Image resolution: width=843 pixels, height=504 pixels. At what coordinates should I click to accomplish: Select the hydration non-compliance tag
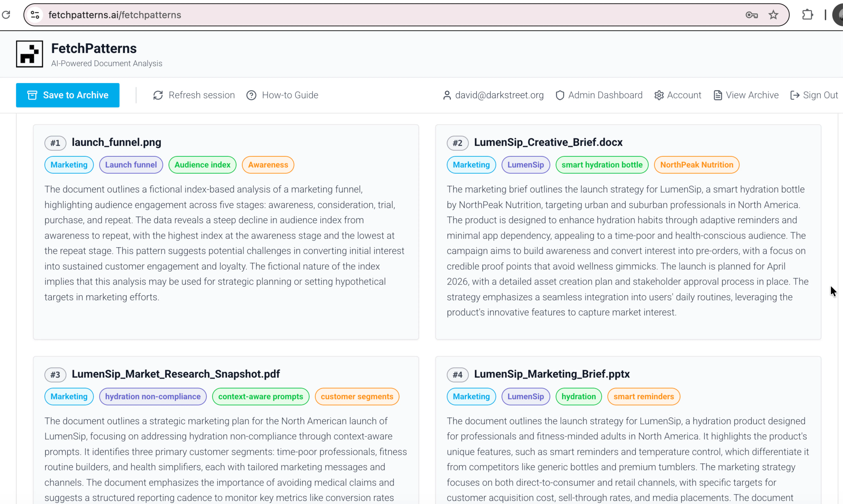point(153,396)
